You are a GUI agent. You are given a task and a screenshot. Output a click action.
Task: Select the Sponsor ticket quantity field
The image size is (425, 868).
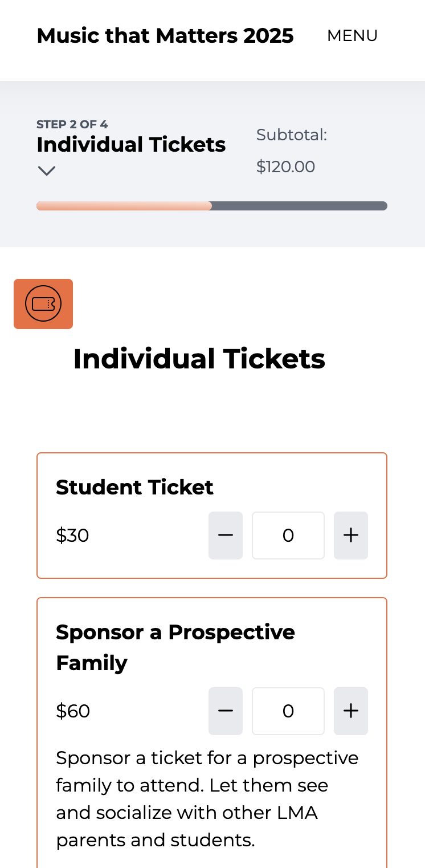pos(288,711)
